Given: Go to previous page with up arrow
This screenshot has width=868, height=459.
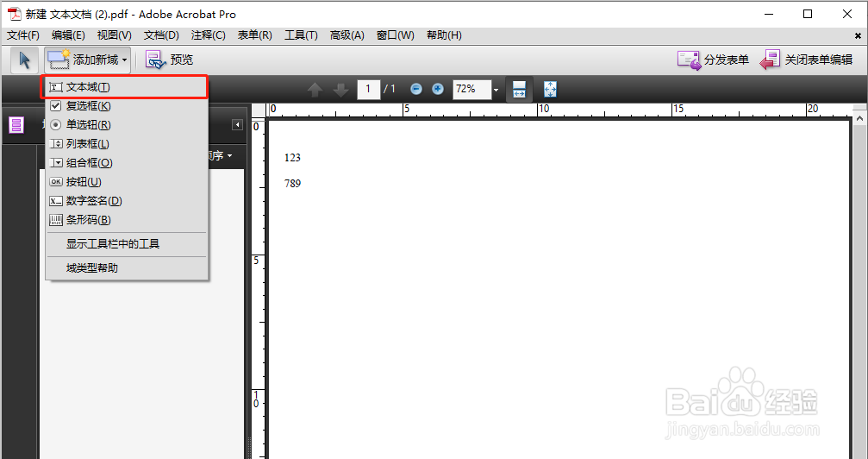Looking at the screenshot, I should 315,89.
